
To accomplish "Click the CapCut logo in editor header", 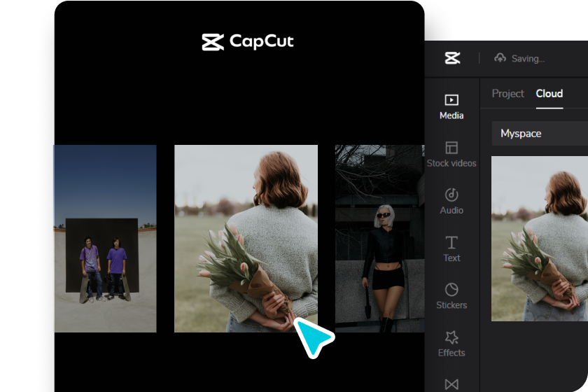I will coord(452,58).
